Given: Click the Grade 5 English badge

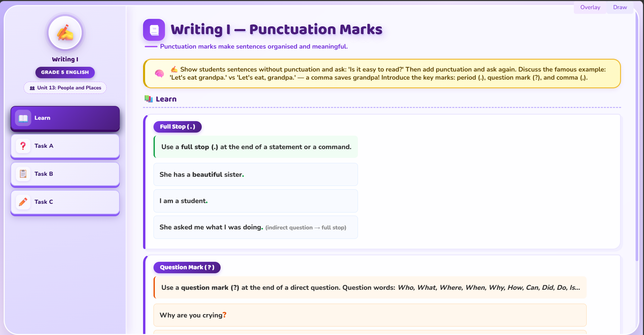Looking at the screenshot, I should [65, 73].
